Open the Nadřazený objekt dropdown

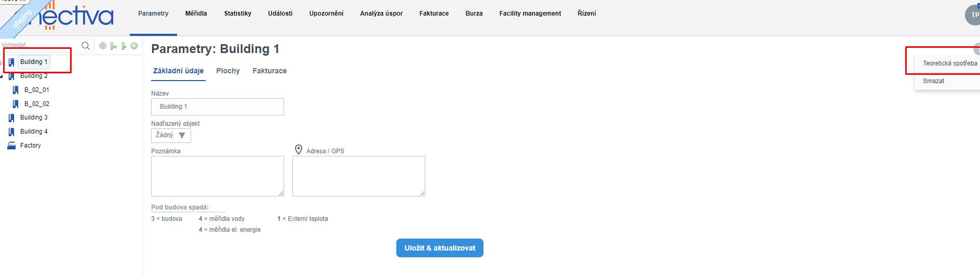coord(171,135)
